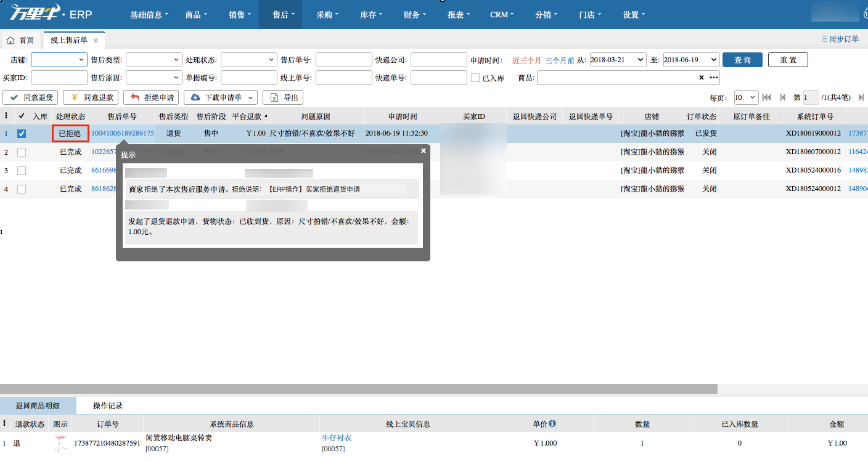Click system order XD180607000012 cell
Image resolution: width=868 pixels, height=461 pixels.
point(813,152)
